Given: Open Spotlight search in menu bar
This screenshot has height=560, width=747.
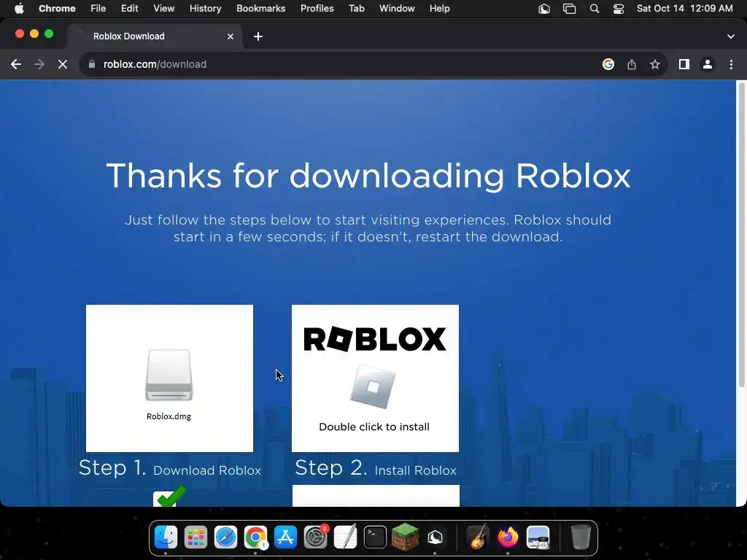Looking at the screenshot, I should tap(594, 9).
